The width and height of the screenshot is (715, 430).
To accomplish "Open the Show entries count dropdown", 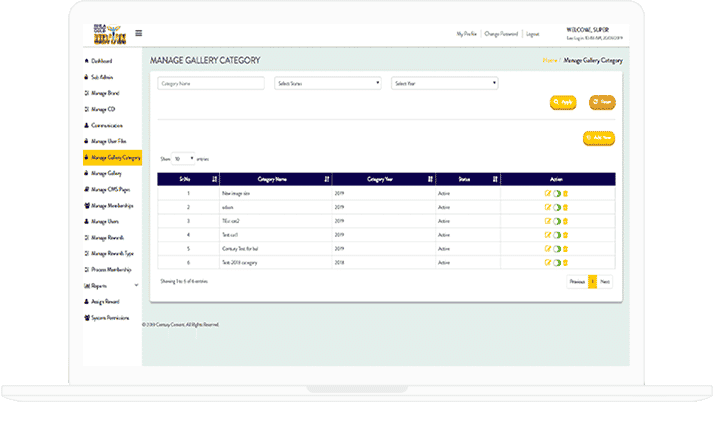I will click(x=183, y=158).
